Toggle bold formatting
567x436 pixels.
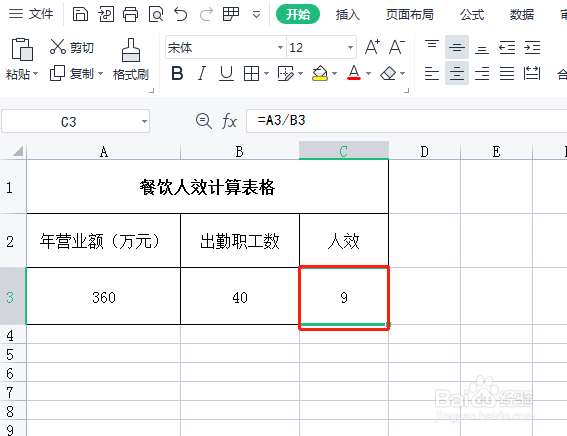tap(177, 73)
